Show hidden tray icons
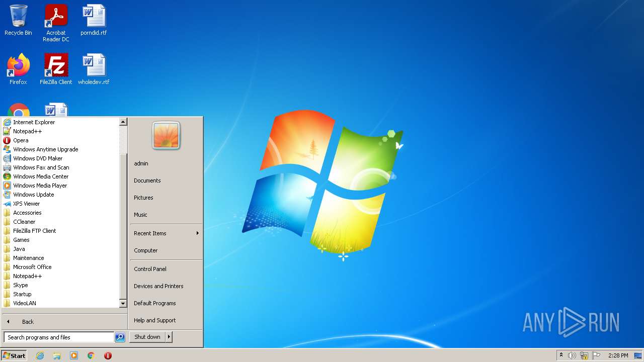This screenshot has height=362, width=644. (561, 355)
